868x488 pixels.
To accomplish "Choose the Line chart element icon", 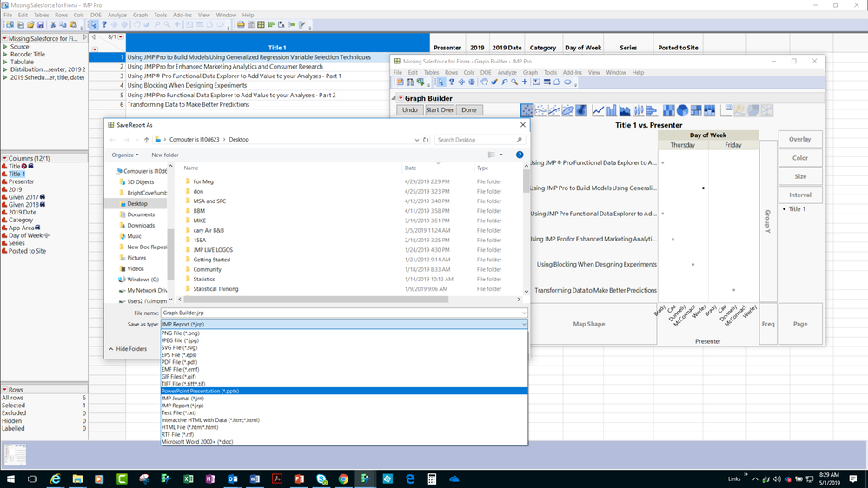I will click(x=598, y=110).
